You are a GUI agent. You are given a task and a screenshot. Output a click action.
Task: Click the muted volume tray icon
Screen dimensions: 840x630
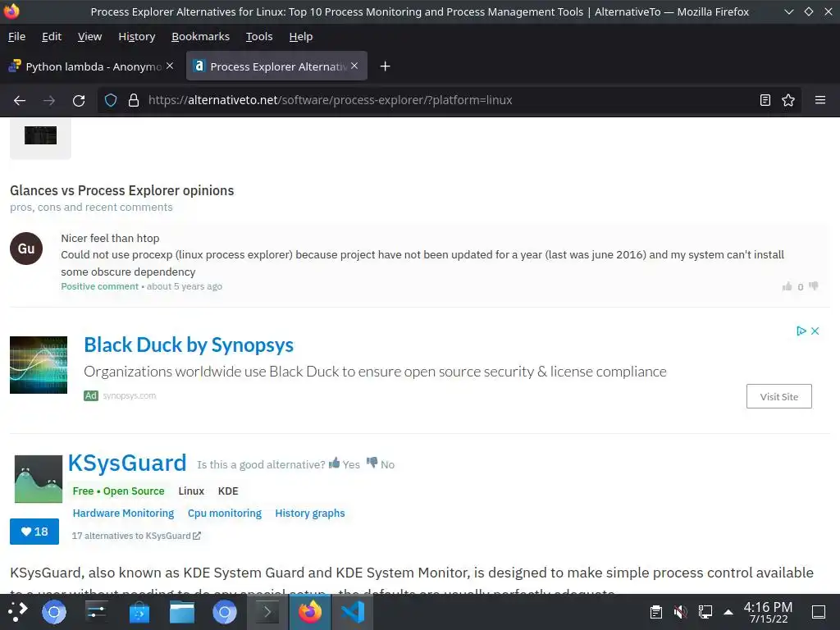680,612
